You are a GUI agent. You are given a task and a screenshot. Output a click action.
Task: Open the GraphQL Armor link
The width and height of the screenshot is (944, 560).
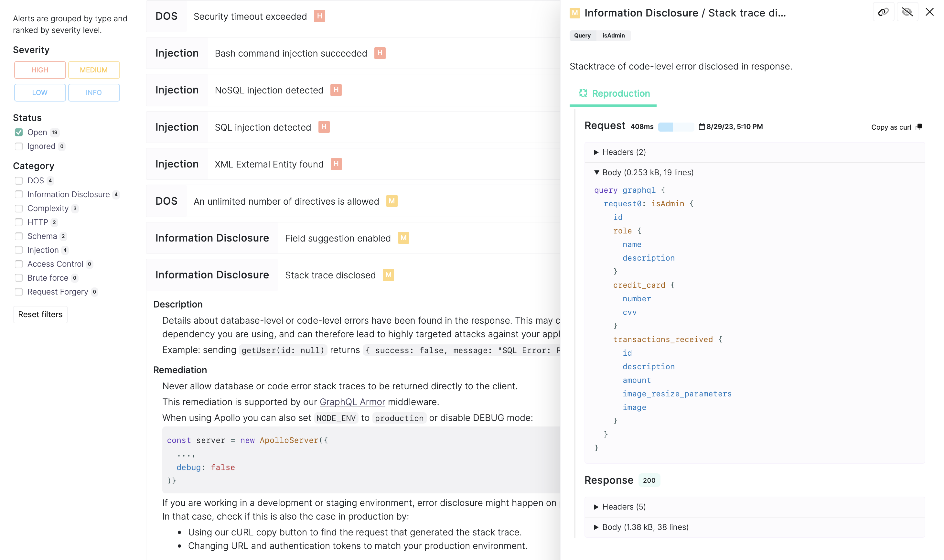point(352,402)
